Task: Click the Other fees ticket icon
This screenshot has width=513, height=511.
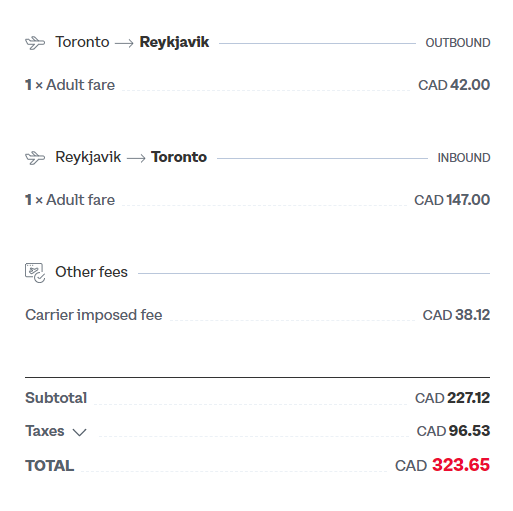Action: 35,273
